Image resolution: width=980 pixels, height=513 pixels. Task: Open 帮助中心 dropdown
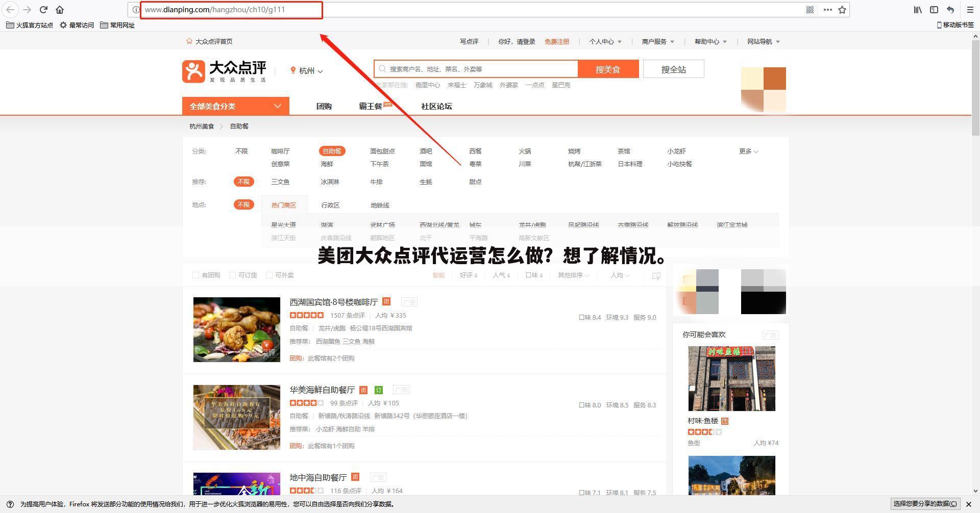pos(710,41)
